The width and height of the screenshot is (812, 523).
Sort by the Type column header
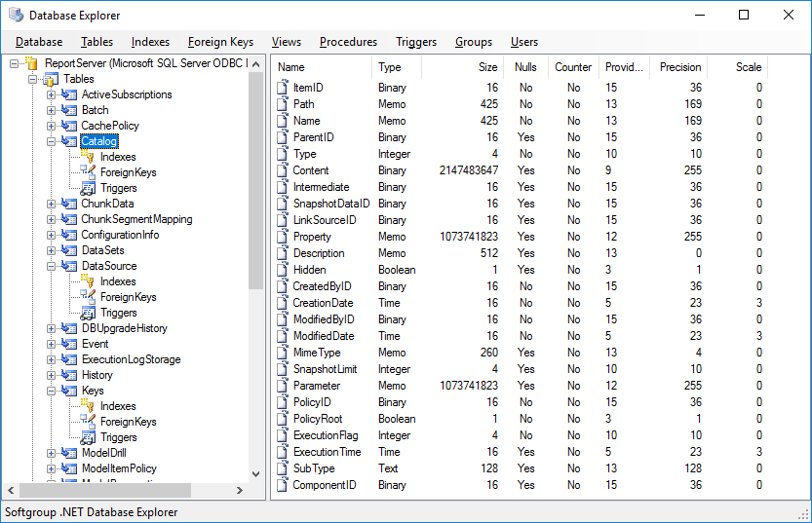coord(397,67)
